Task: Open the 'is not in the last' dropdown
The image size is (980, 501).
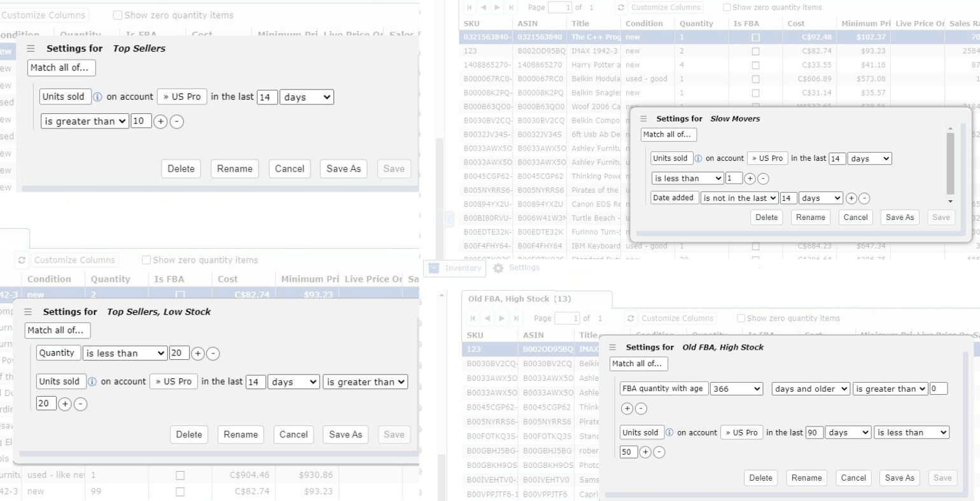Action: (x=739, y=198)
